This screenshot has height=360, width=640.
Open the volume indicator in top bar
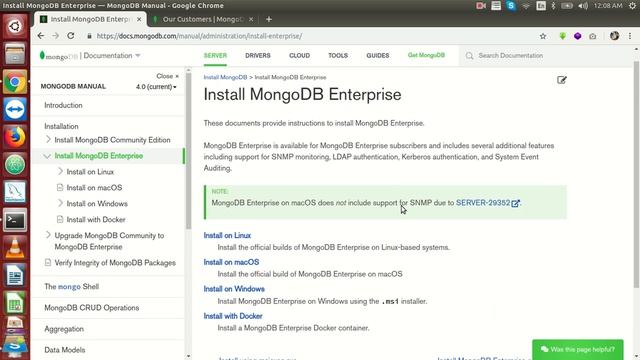click(583, 6)
